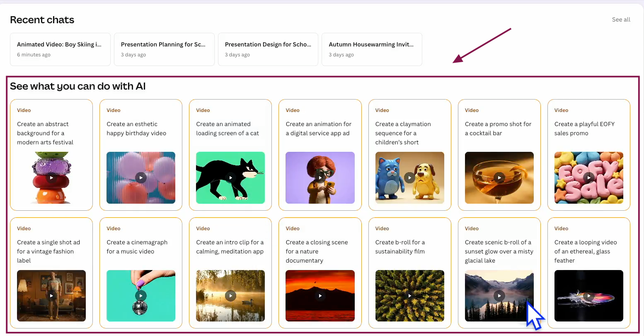Select 'Create a playful EOFY sales promo' text
Screen dimensions: 644x336
(x=584, y=129)
